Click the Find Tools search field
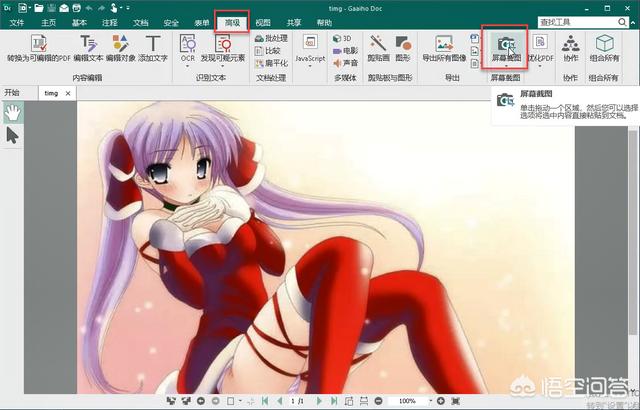Image resolution: width=640 pixels, height=410 pixels. click(x=576, y=22)
